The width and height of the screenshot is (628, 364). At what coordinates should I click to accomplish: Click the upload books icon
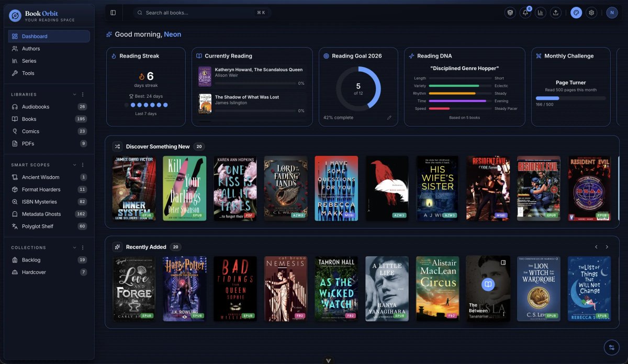(556, 13)
